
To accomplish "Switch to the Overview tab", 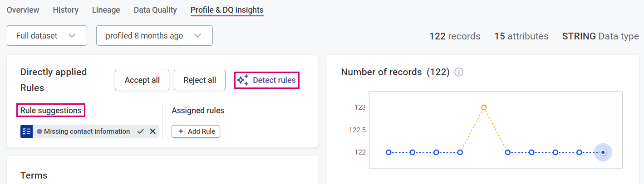I will (x=23, y=10).
